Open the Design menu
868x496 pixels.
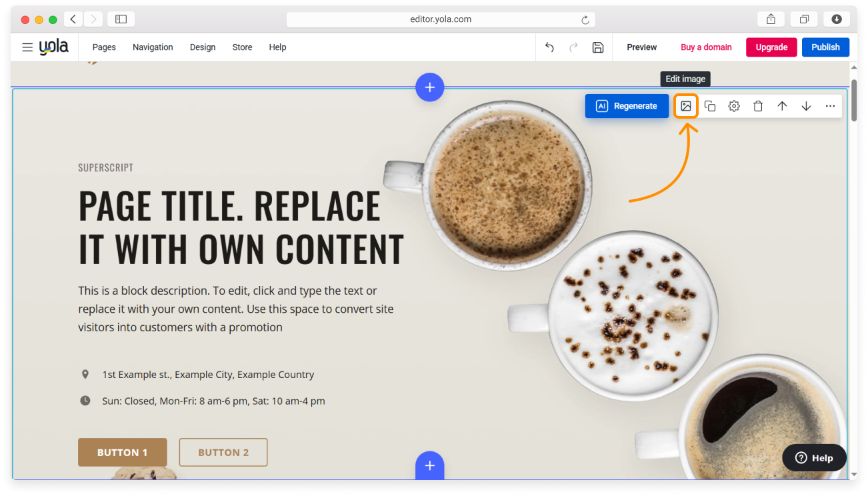[203, 47]
